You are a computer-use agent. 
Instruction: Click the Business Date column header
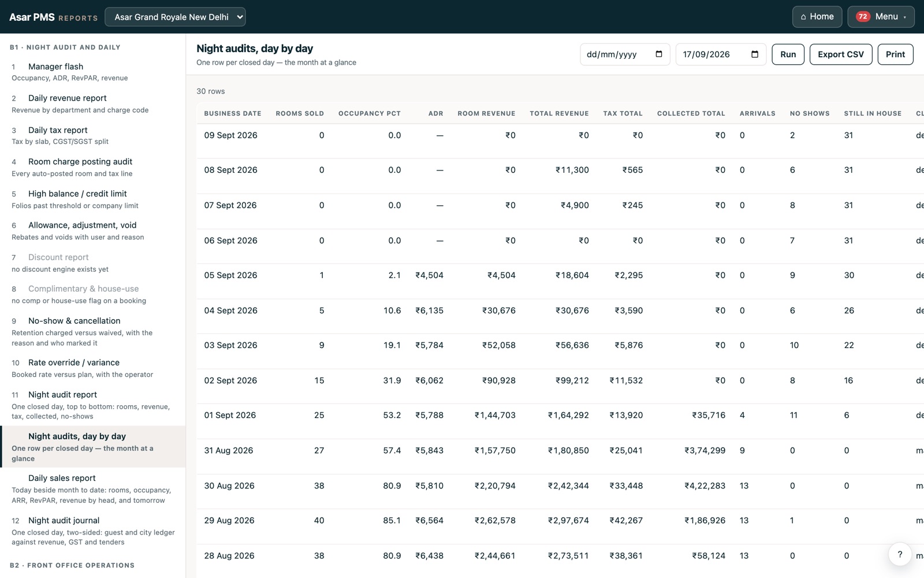(233, 113)
